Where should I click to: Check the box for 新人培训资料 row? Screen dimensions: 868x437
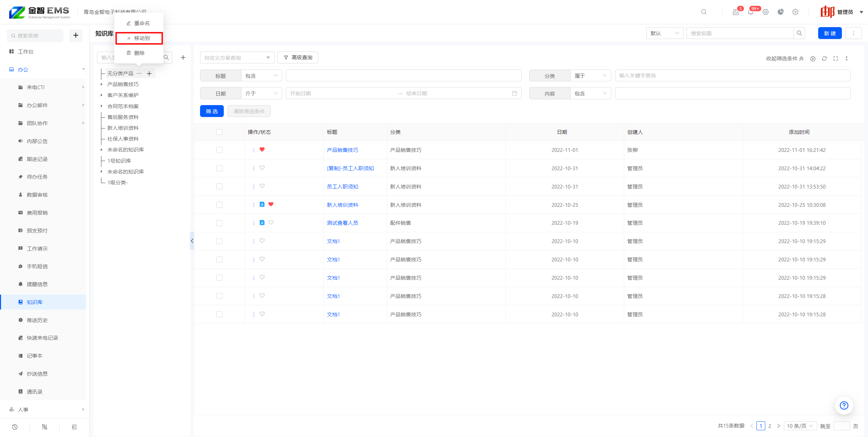[x=219, y=205]
